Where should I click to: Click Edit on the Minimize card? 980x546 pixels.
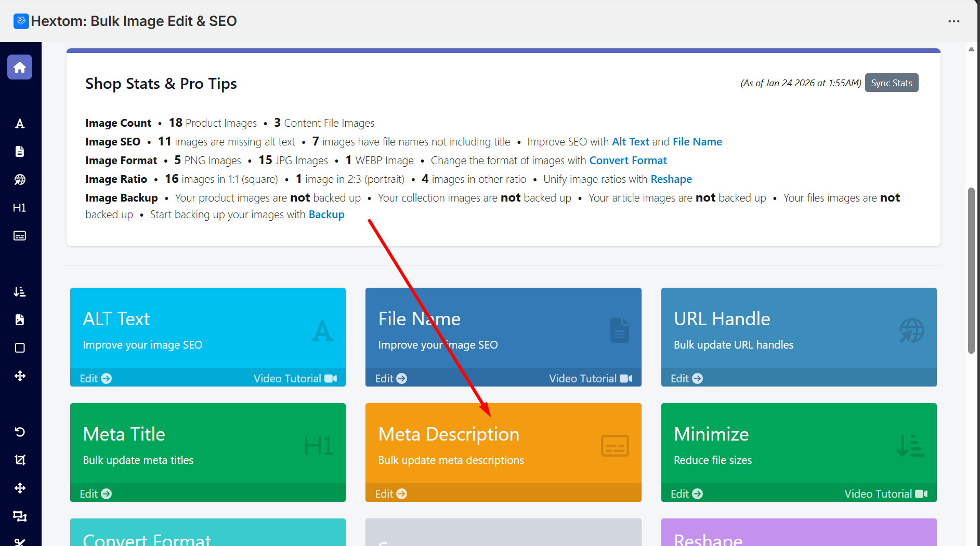click(687, 494)
